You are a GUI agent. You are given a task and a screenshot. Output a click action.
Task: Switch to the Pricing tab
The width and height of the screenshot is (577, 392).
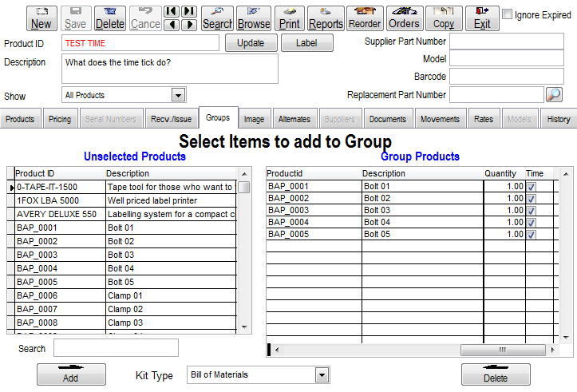(x=60, y=119)
